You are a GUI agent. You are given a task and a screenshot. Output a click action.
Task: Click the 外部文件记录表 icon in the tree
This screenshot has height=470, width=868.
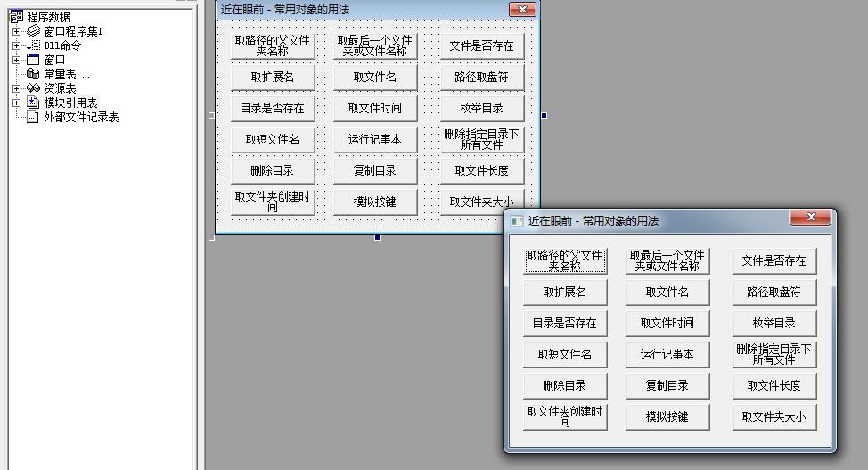[x=33, y=117]
